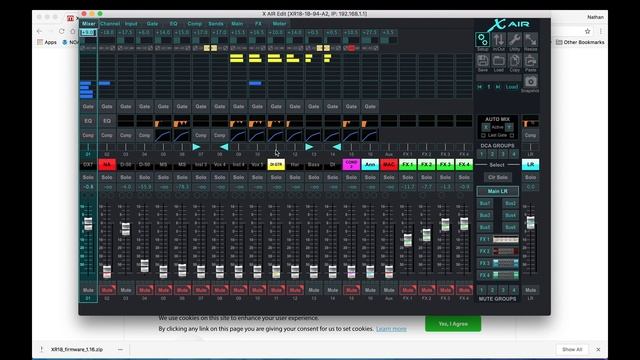Open channel 12 compressor curve thumbnail
640x360 pixels.
pos(294,135)
